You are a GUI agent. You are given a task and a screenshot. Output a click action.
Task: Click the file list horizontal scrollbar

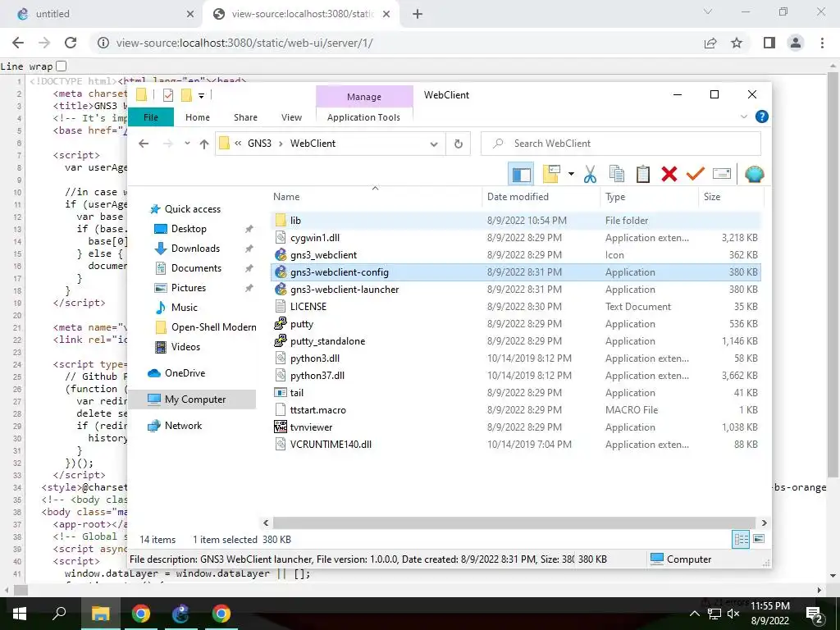coord(514,523)
